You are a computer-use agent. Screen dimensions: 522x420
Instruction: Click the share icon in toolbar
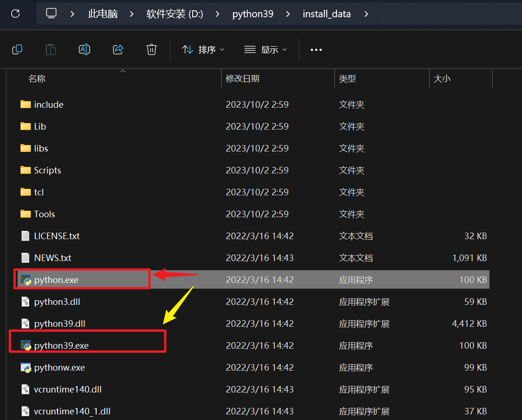click(x=118, y=49)
